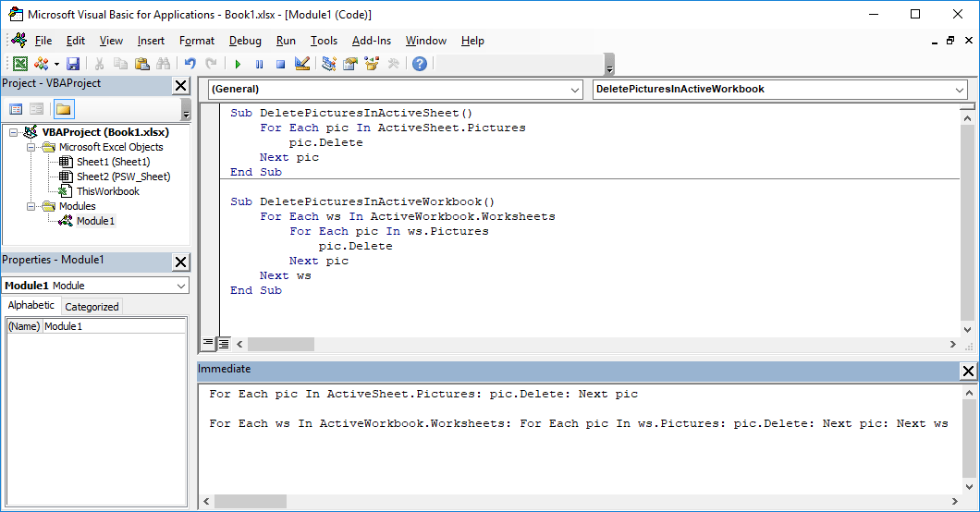Open Find with the binoculars icon
This screenshot has height=512, width=980.
[163, 64]
